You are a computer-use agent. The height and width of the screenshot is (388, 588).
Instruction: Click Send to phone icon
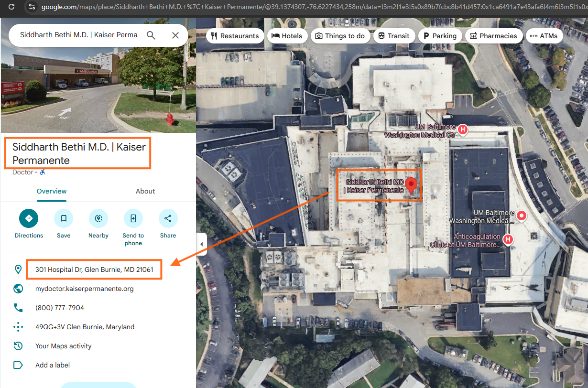[133, 218]
